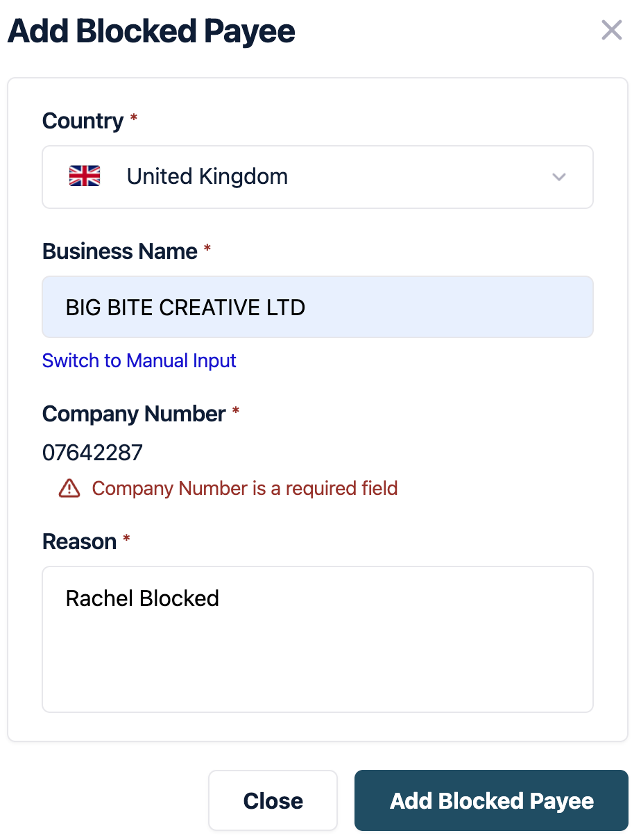Click the Business Name field label

tap(119, 251)
